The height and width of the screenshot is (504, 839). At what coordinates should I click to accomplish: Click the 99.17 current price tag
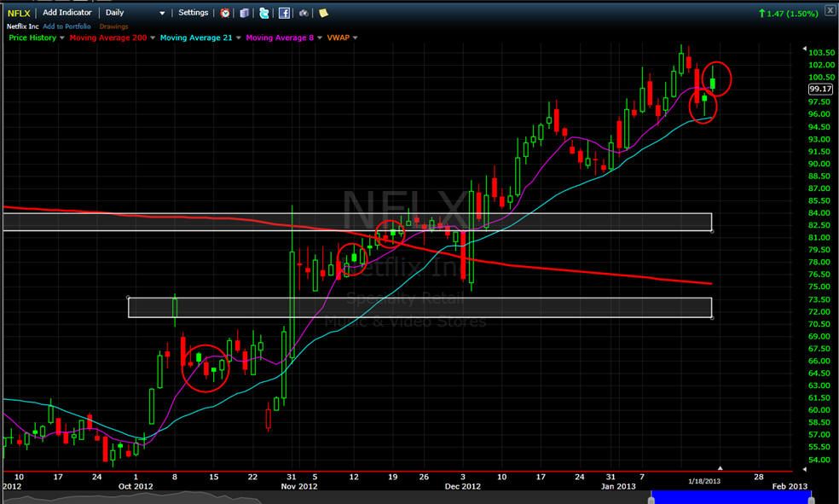(x=820, y=90)
